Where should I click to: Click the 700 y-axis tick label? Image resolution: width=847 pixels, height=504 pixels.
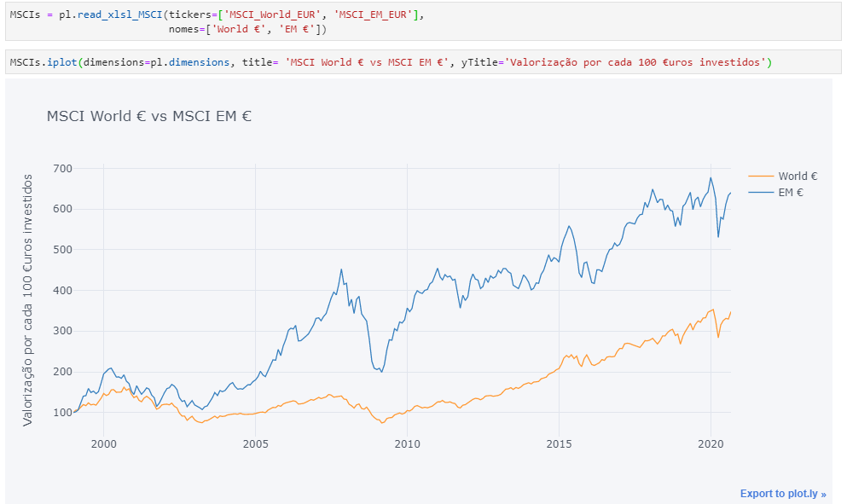click(x=62, y=168)
